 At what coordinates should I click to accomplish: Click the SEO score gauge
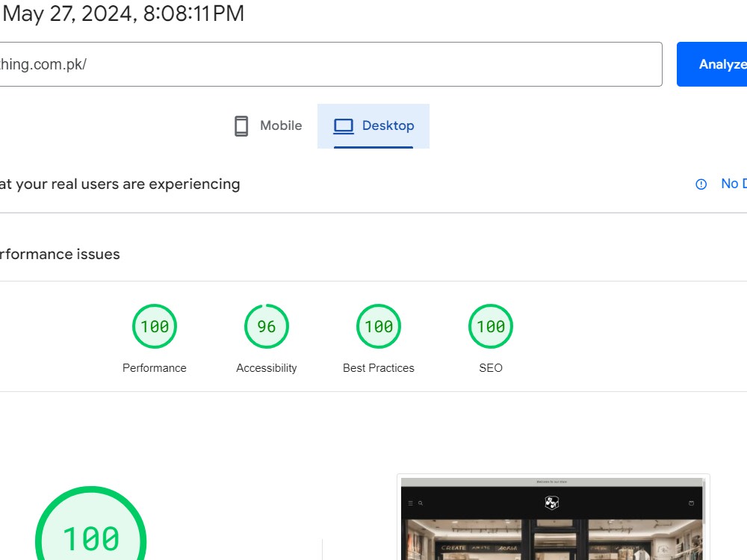coord(491,326)
